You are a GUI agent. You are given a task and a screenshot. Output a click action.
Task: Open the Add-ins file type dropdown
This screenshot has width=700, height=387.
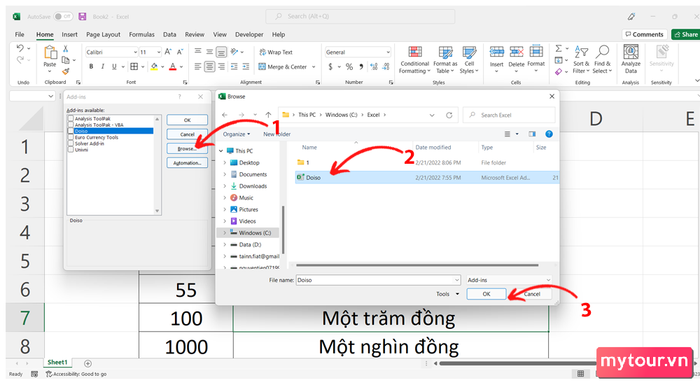[x=509, y=280]
